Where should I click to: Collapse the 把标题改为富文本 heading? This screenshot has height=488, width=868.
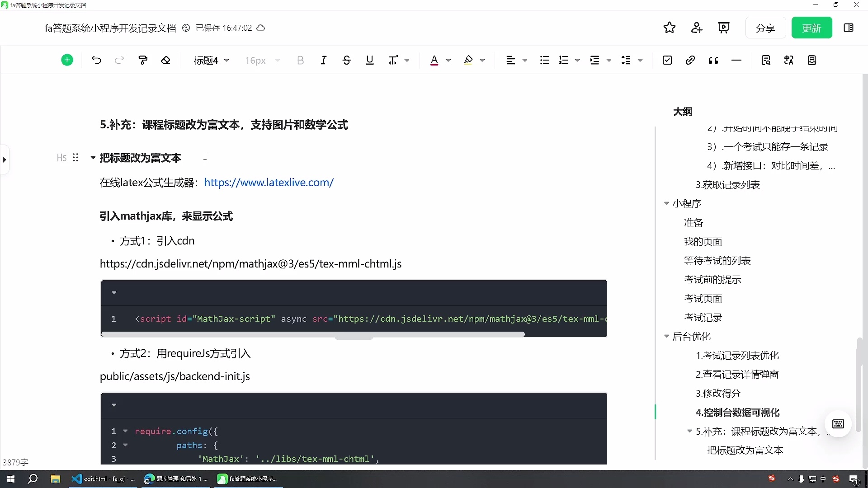93,158
